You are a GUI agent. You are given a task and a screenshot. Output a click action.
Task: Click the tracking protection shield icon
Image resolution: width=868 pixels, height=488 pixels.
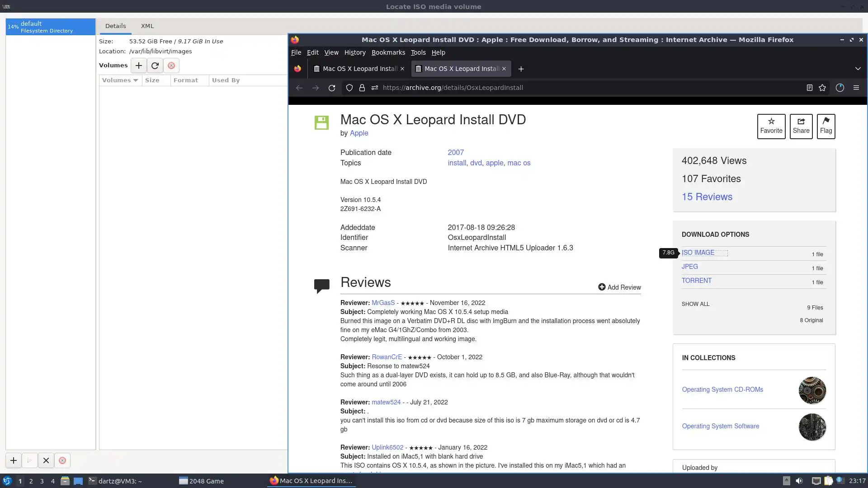(x=349, y=88)
